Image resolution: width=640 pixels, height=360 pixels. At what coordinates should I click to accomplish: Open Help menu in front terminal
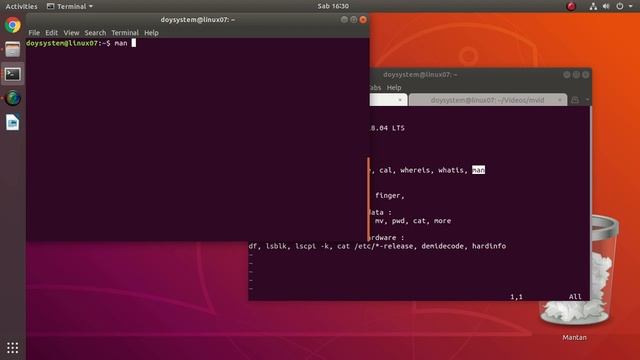[x=151, y=33]
